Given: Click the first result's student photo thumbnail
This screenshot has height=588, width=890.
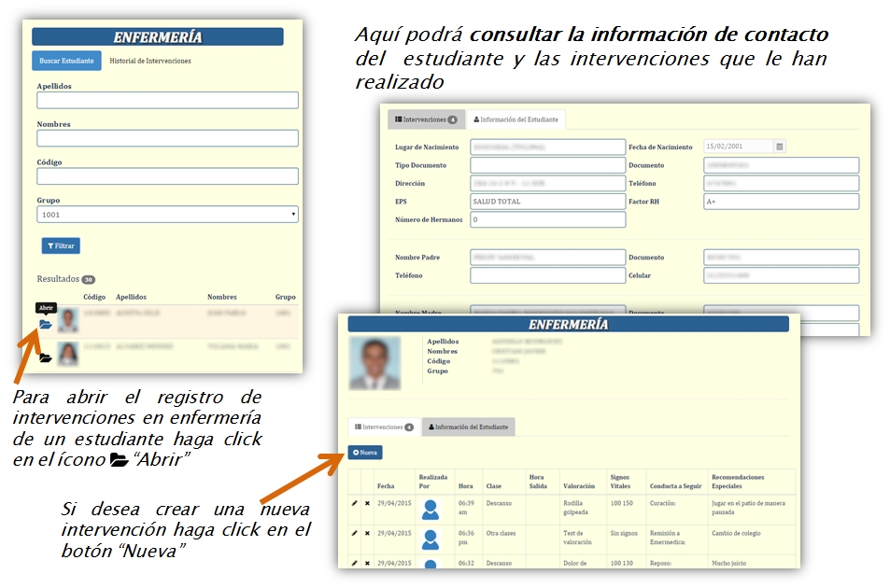Looking at the screenshot, I should click(68, 321).
